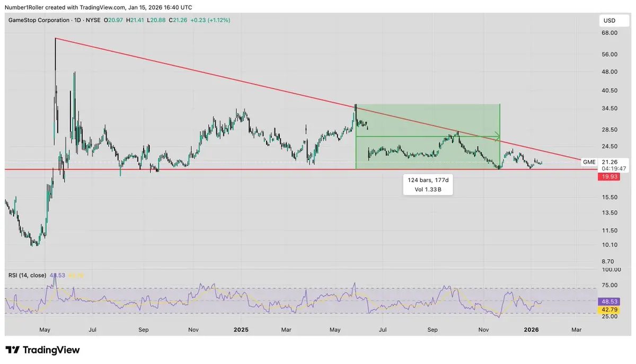Viewport: 636px width, 364px height.
Task: Click the GME symbol price label
Action: pos(589,162)
